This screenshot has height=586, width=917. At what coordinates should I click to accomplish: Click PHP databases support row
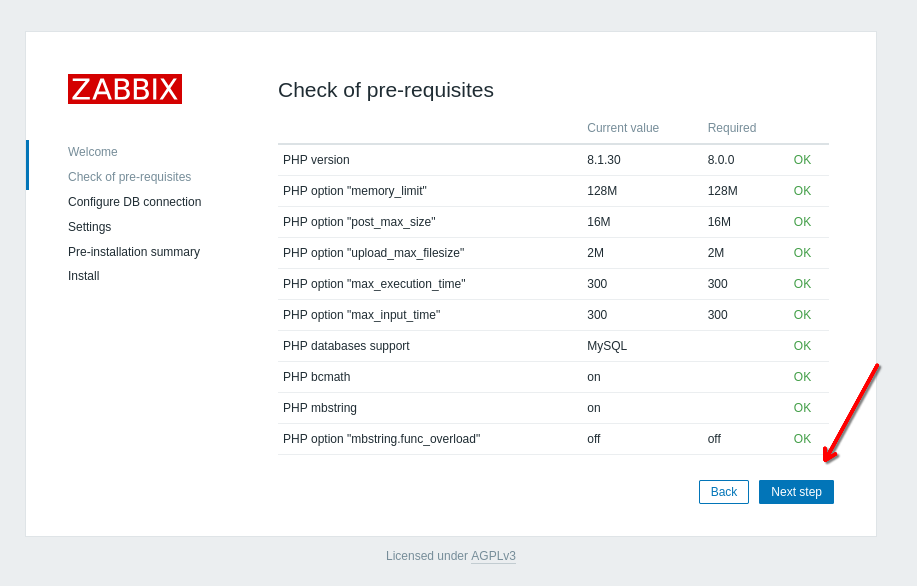(346, 346)
